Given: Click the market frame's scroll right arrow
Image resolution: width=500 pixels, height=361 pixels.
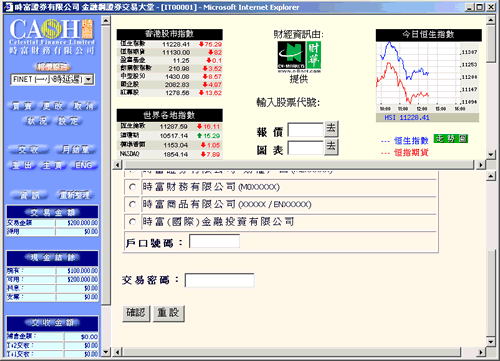Looking at the screenshot, I should 480,165.
